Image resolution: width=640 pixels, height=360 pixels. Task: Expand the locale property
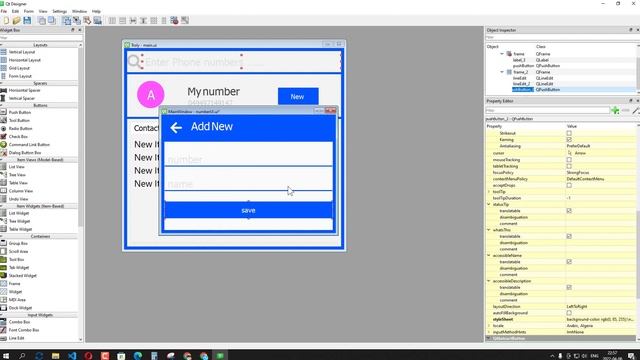click(489, 326)
